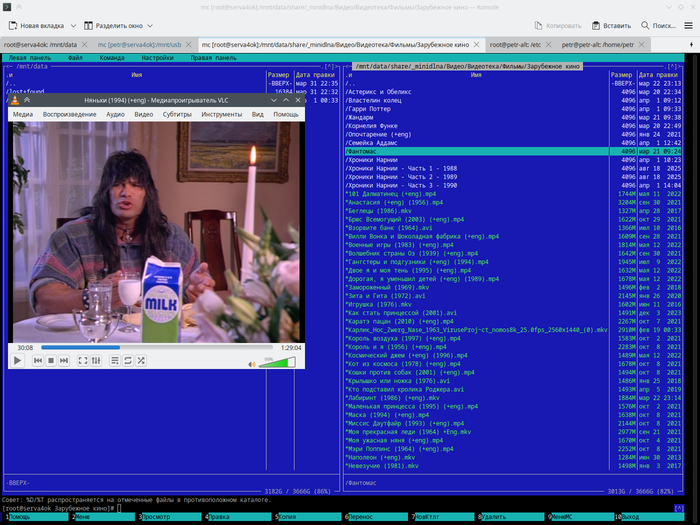The width and height of the screenshot is (700, 525).
Task: Open the VLC Видео menu
Action: [x=144, y=114]
